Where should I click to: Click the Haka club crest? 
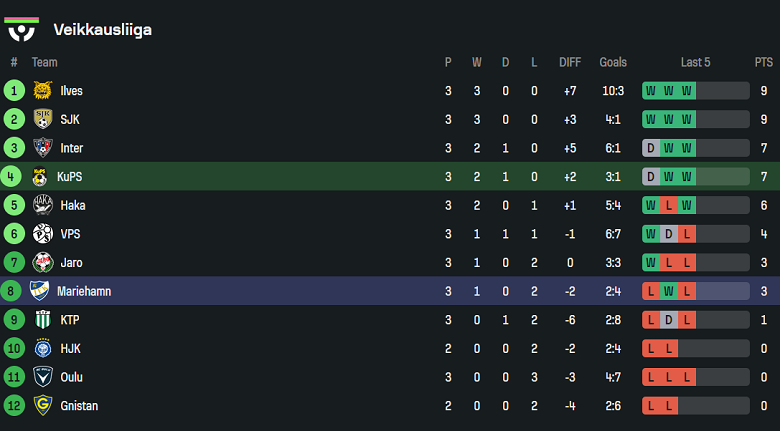(43, 205)
